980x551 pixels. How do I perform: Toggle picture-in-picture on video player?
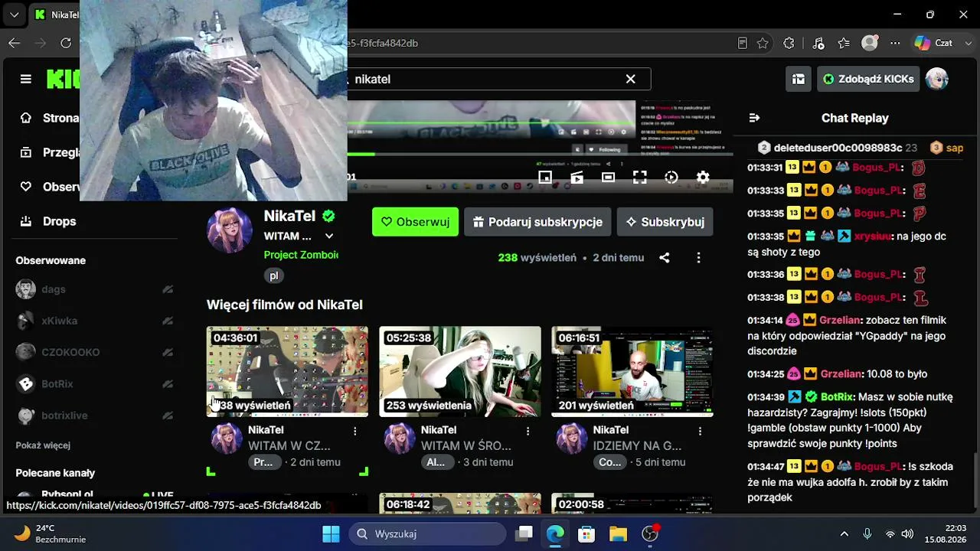coord(545,178)
